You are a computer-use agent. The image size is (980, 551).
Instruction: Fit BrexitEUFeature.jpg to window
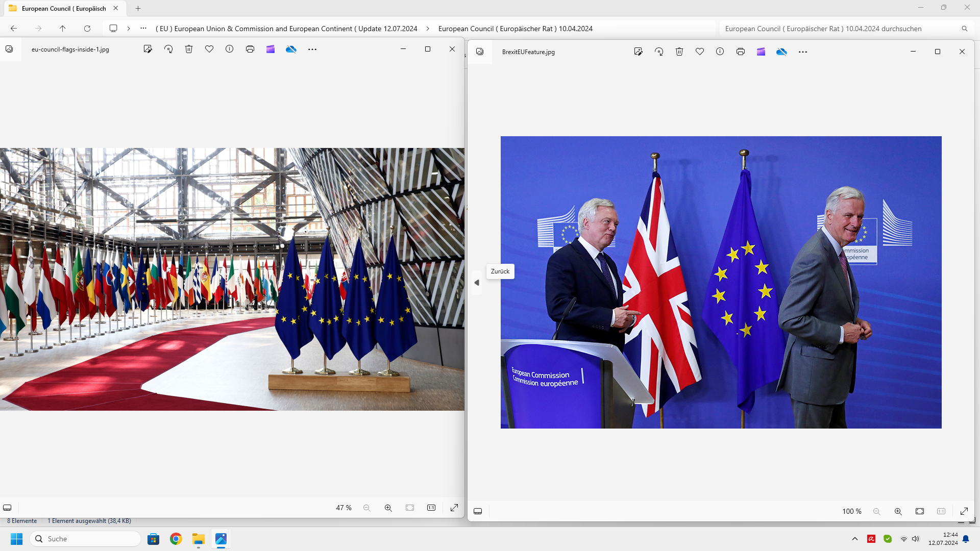pos(920,511)
